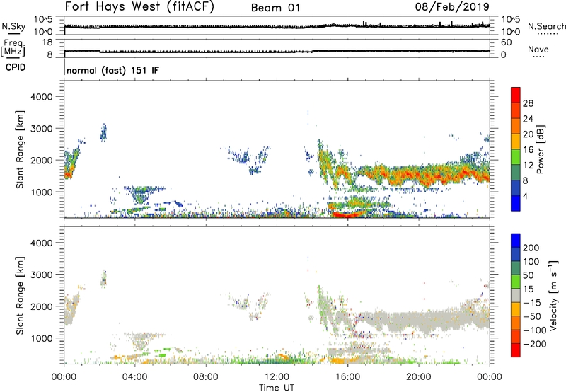Click the '4' Power colorbar tick label
The height and width of the screenshot is (392, 566).
pos(525,196)
